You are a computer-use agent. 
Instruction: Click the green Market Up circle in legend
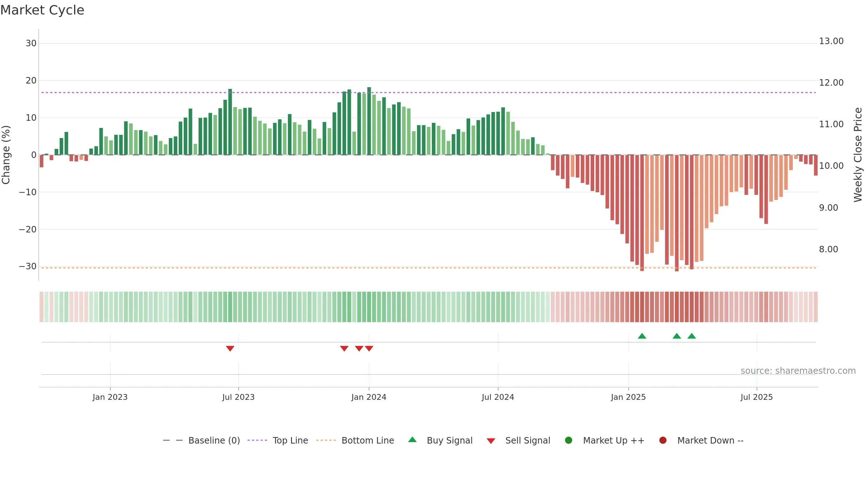coord(569,440)
